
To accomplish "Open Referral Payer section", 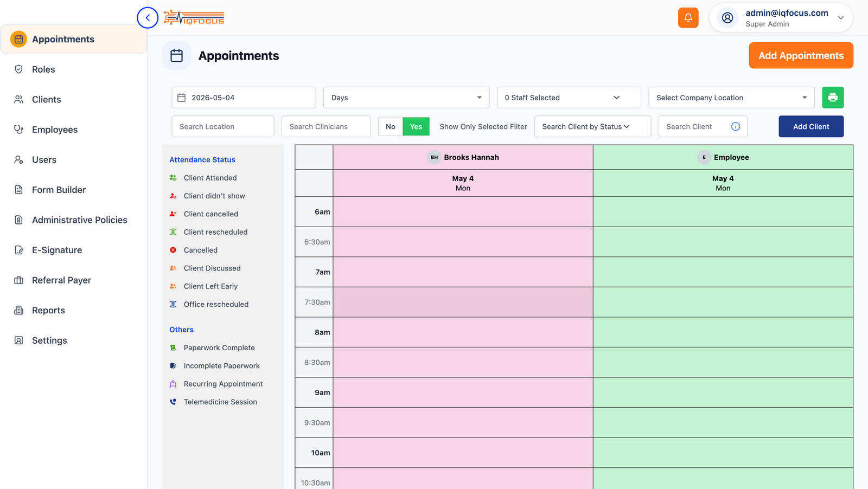I will click(73, 280).
